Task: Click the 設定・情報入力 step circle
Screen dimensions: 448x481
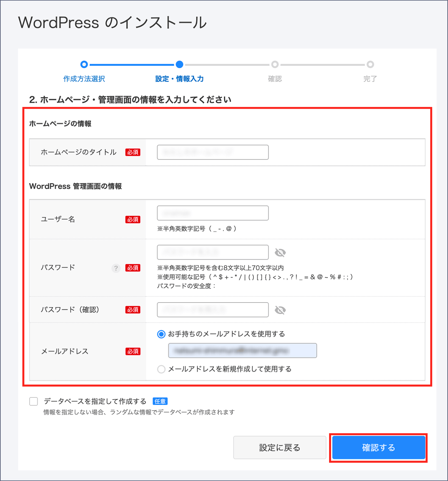Action: click(x=180, y=64)
